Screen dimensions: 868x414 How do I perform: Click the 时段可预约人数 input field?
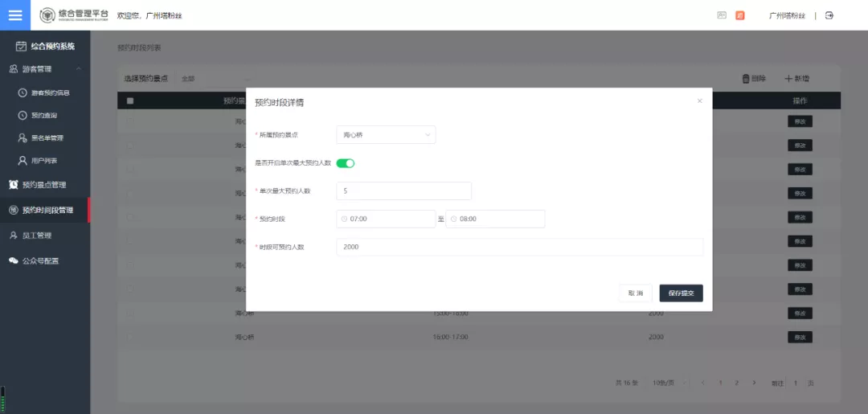[x=520, y=248]
